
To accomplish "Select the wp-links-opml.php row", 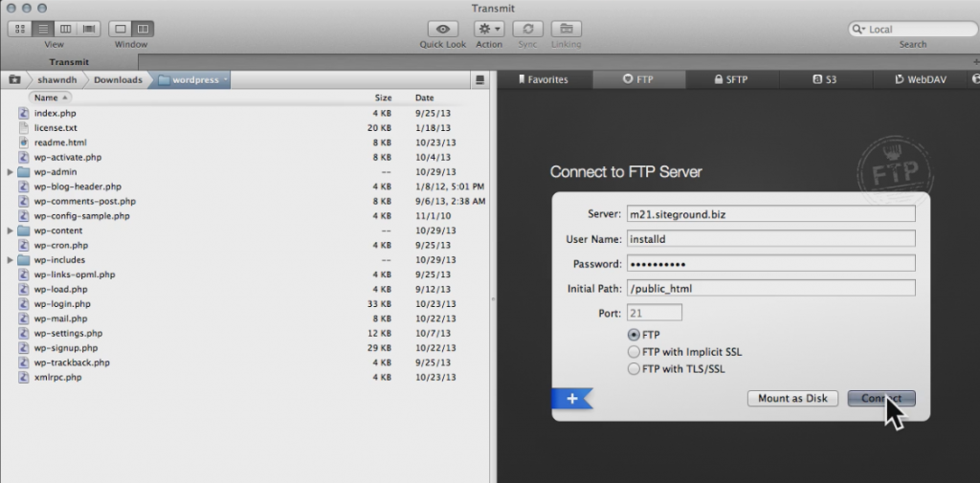I will (x=245, y=274).
